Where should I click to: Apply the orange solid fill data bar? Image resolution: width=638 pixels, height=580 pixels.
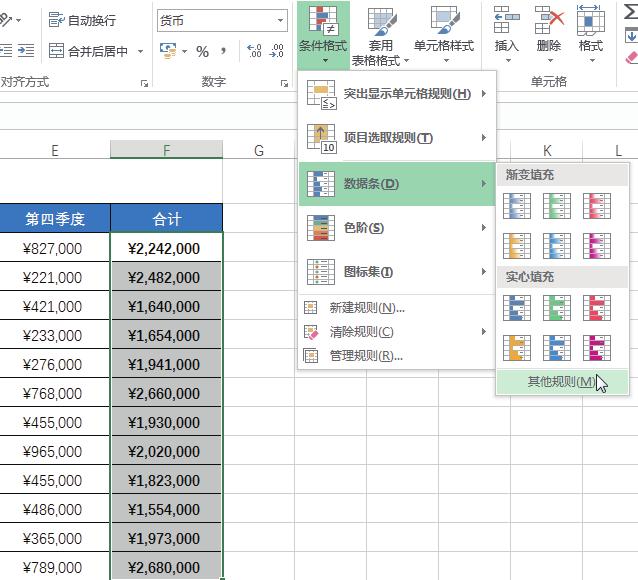click(x=516, y=347)
